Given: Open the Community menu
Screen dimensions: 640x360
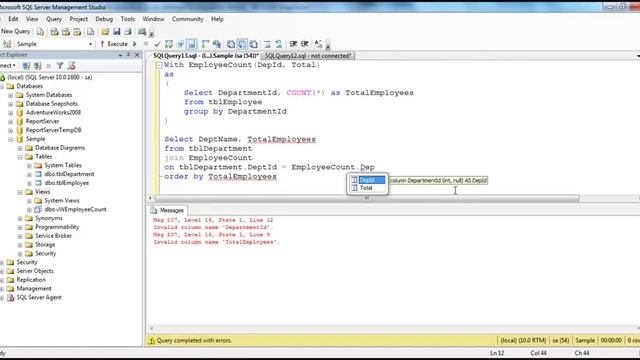Looking at the screenshot, I should pyautogui.click(x=187, y=19).
